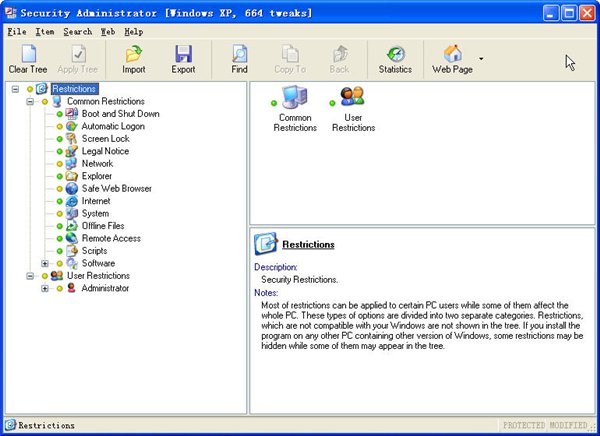Image resolution: width=600 pixels, height=436 pixels.
Task: Toggle the status dot beside Scripts
Action: click(59, 251)
